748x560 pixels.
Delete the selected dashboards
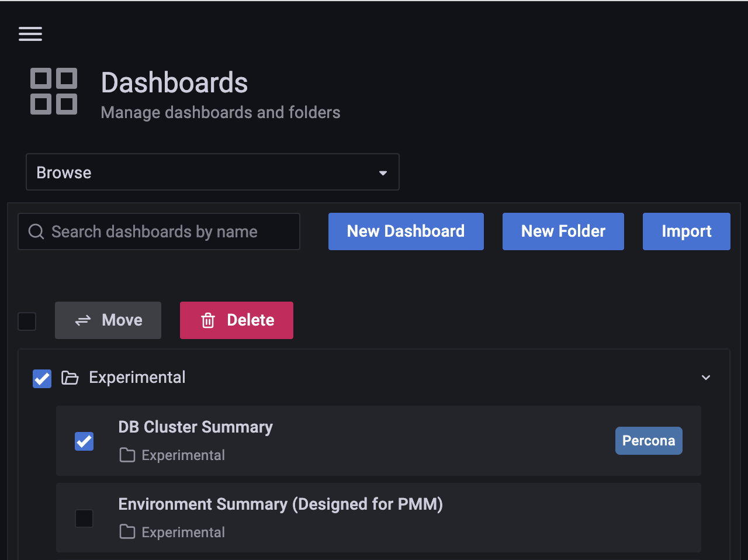pyautogui.click(x=237, y=320)
